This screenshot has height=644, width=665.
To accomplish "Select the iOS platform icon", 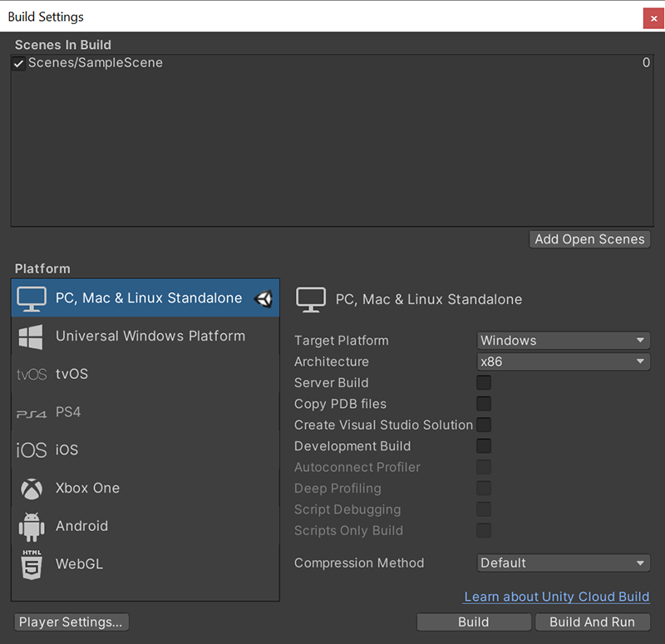I will tap(31, 450).
